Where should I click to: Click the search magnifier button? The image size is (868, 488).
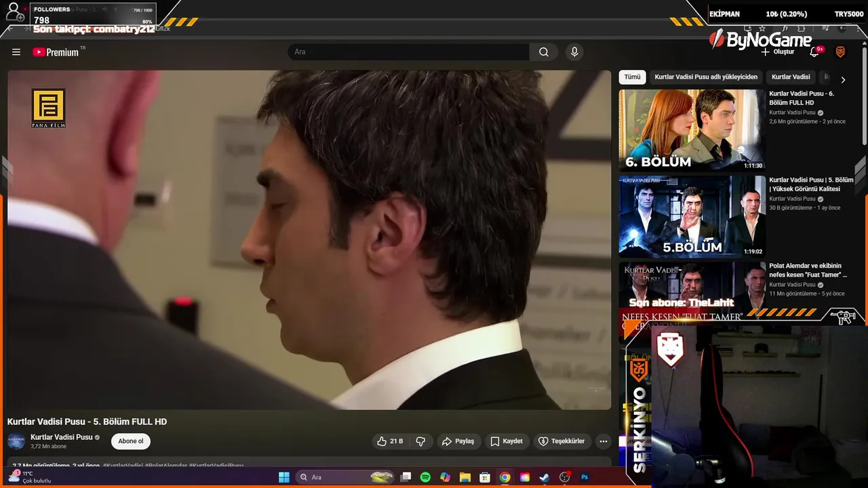[x=544, y=52]
